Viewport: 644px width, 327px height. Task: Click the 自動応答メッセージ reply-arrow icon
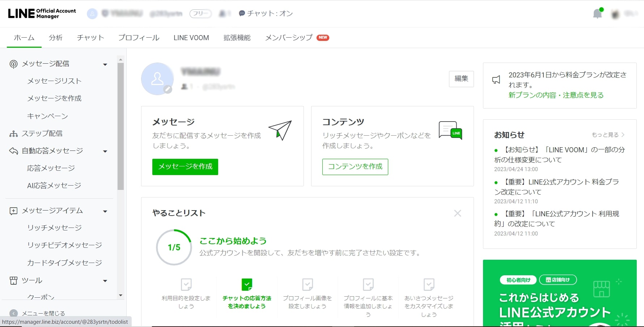point(13,151)
